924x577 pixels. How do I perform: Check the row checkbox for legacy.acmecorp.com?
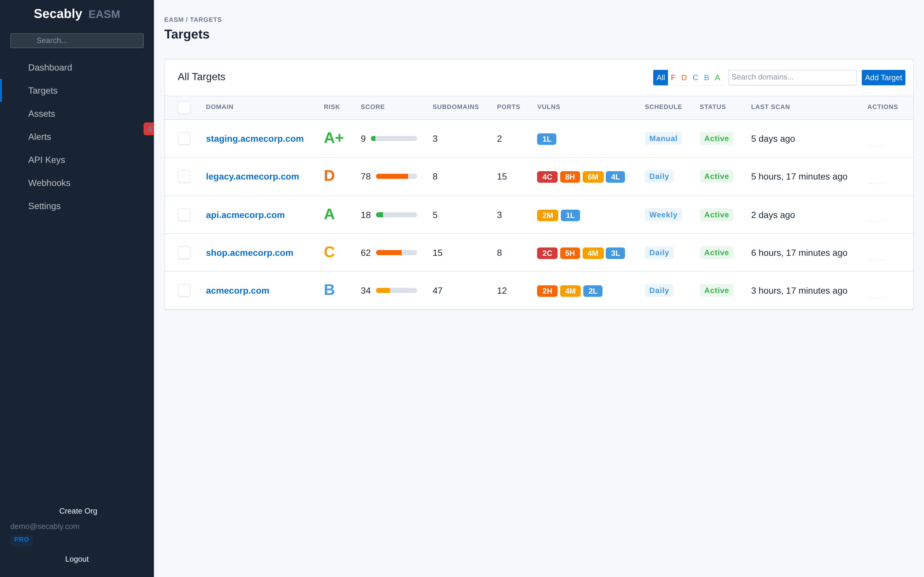[x=184, y=176]
